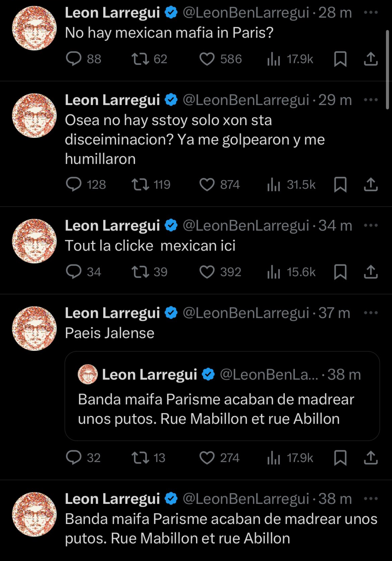Share the 'Tout la clicke mexican ici' tweet
Viewport: 392px width, 561px height.
[x=370, y=272]
